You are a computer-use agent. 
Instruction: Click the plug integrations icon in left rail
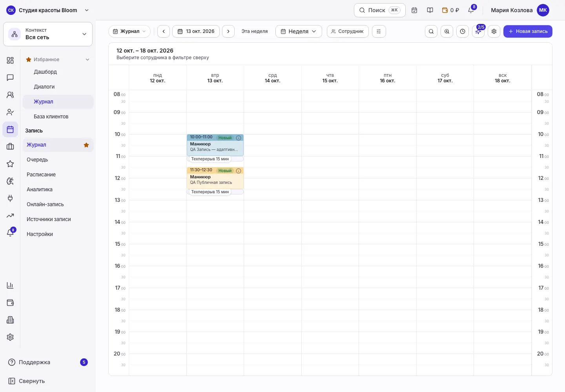click(10, 198)
